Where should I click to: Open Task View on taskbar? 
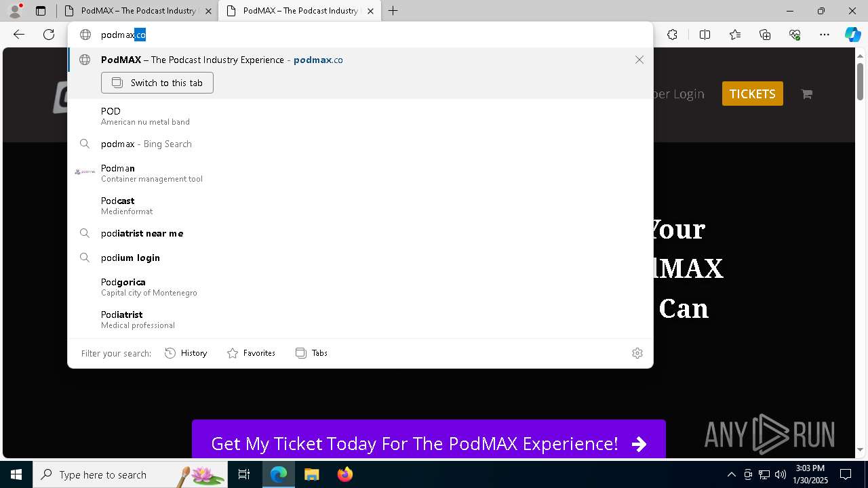(244, 474)
